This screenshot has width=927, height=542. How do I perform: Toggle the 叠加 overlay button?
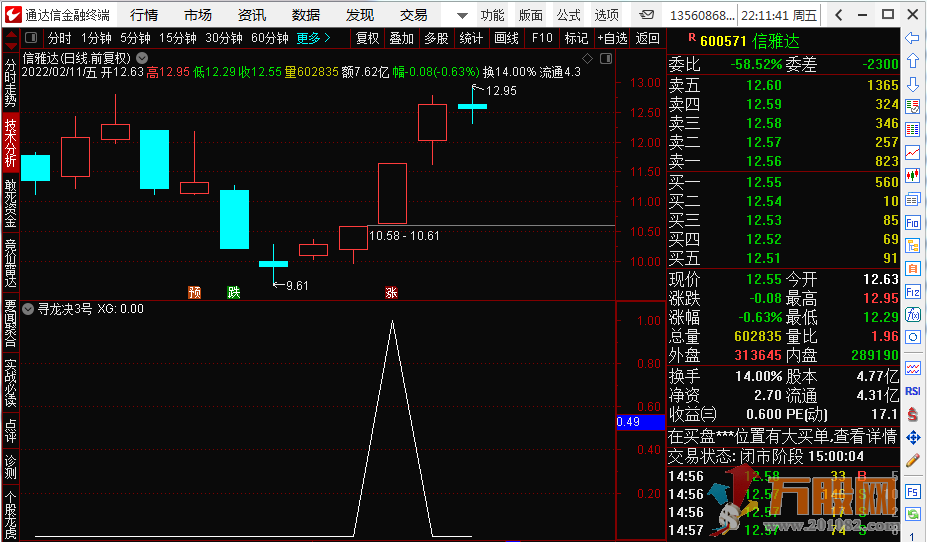point(401,38)
